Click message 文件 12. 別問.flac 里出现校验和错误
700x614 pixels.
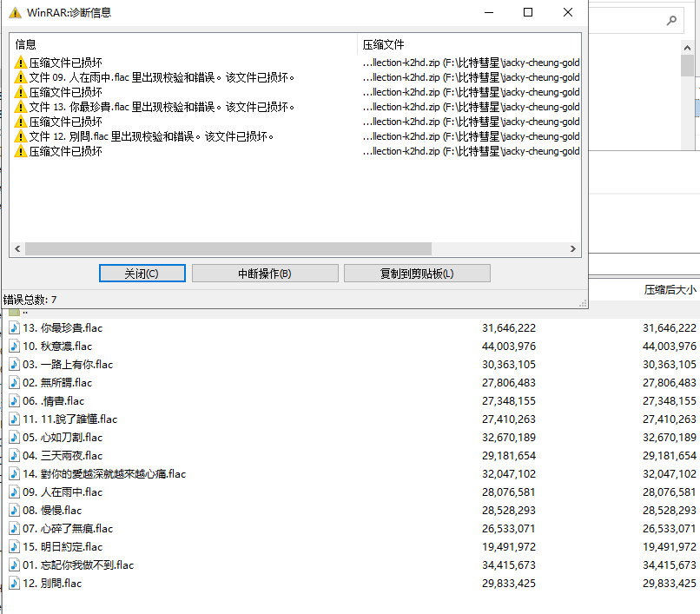151,136
